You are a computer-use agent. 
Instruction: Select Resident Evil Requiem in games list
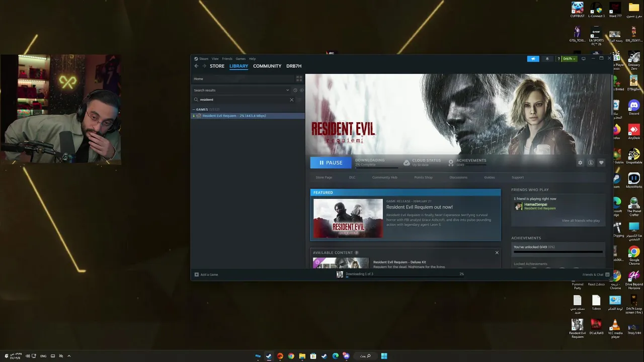(248, 116)
